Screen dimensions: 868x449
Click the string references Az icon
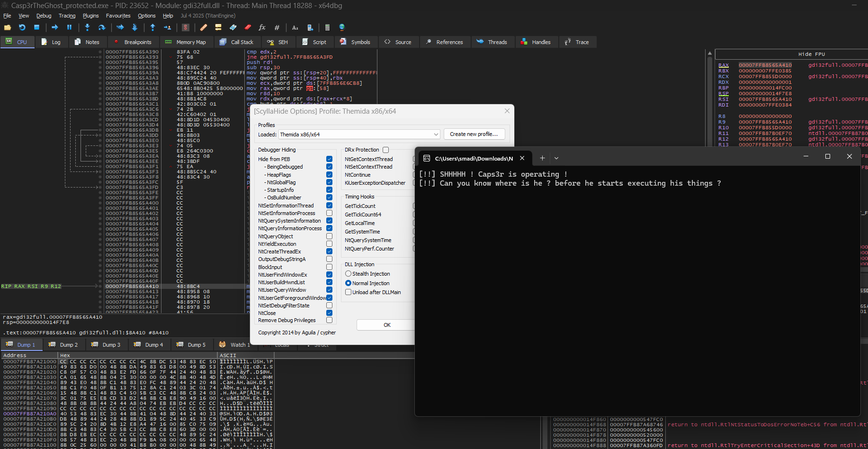[295, 27]
